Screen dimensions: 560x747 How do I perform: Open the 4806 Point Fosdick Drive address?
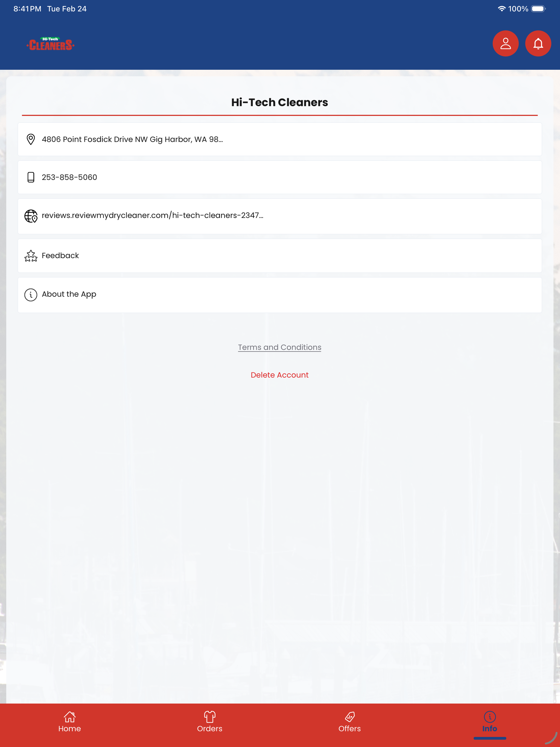coord(280,139)
